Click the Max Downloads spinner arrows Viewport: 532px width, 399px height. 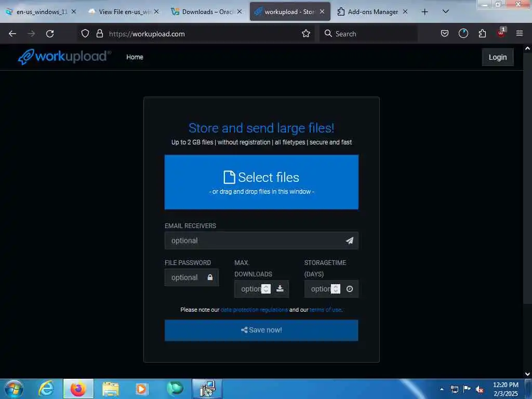266,289
